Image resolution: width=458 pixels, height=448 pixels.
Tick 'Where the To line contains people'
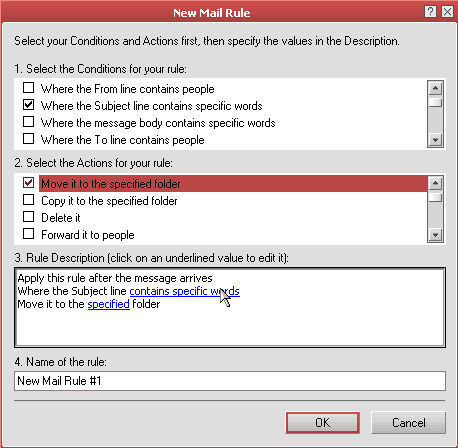tap(29, 139)
